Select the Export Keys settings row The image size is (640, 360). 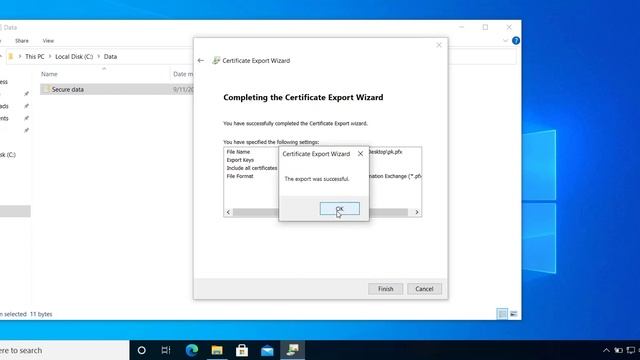click(240, 160)
